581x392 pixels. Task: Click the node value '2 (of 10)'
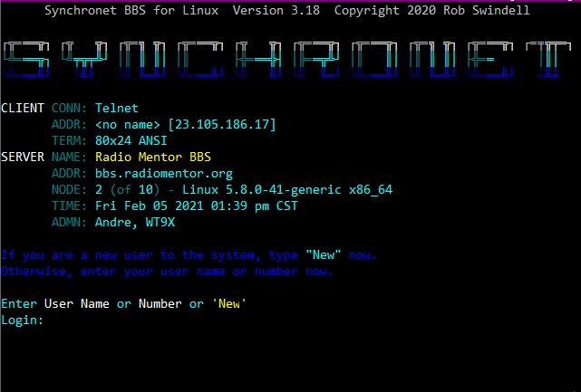[128, 189]
